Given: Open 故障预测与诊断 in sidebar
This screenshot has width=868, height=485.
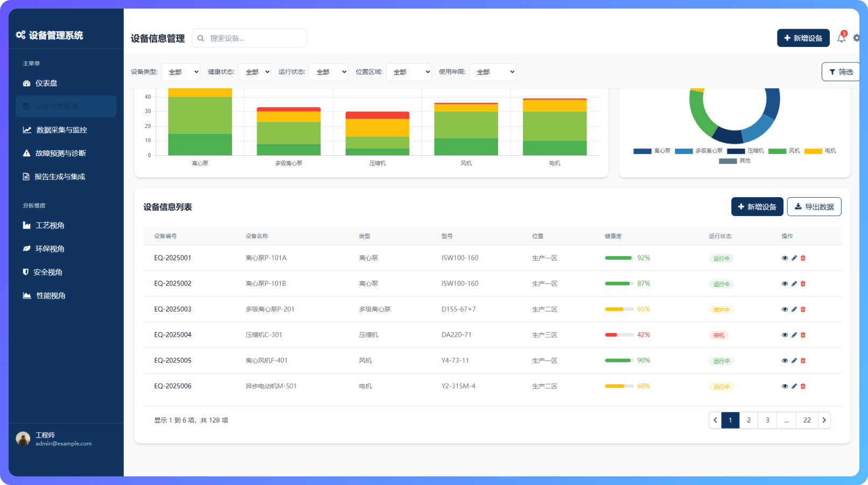Looking at the screenshot, I should (66, 153).
